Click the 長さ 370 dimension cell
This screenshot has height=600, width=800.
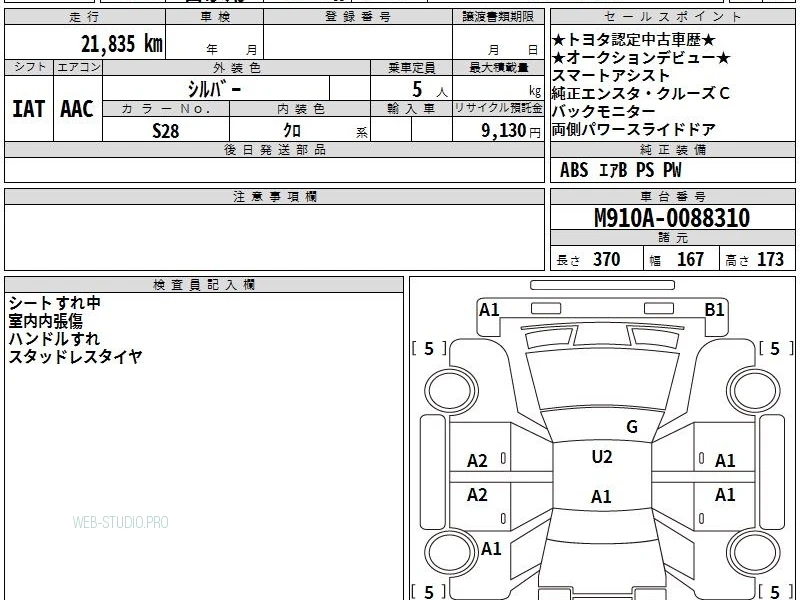(597, 259)
